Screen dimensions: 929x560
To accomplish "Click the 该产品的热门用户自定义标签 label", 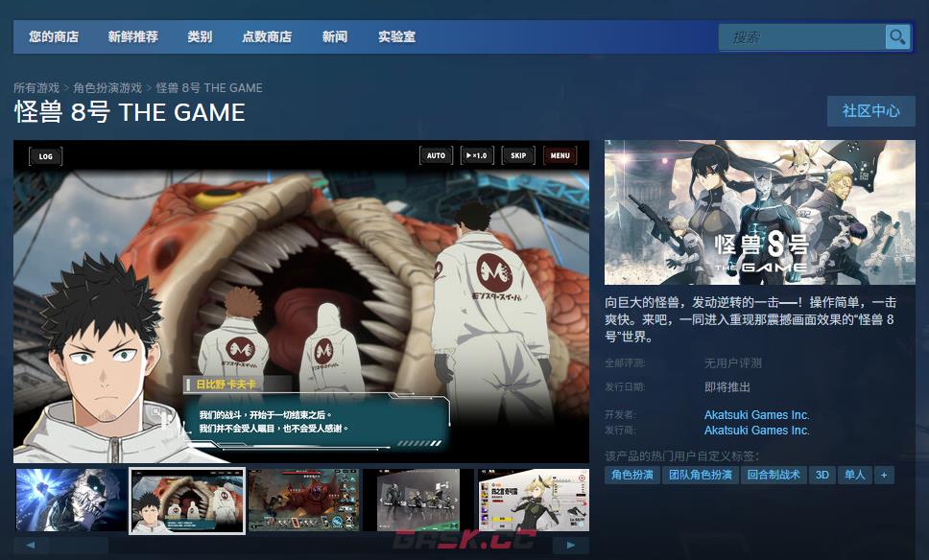I will coord(681,455).
